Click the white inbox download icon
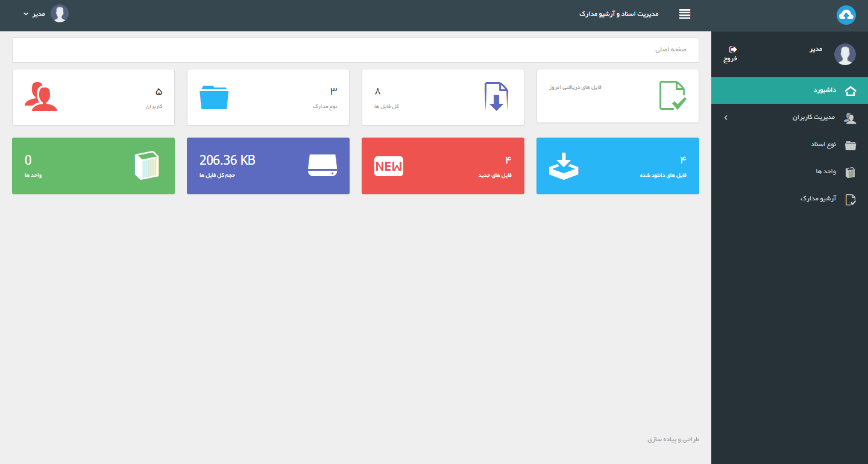Image resolution: width=868 pixels, height=464 pixels. (564, 165)
